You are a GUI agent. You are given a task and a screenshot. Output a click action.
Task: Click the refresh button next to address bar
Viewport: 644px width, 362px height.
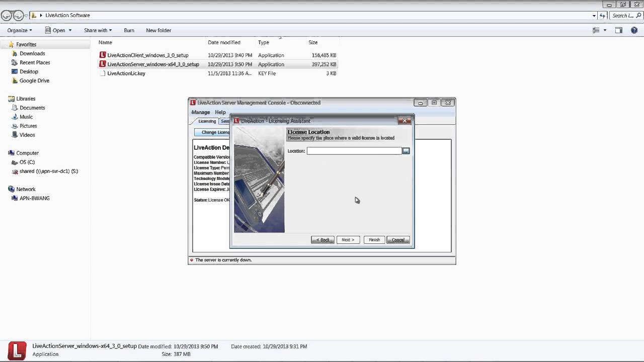pos(603,16)
